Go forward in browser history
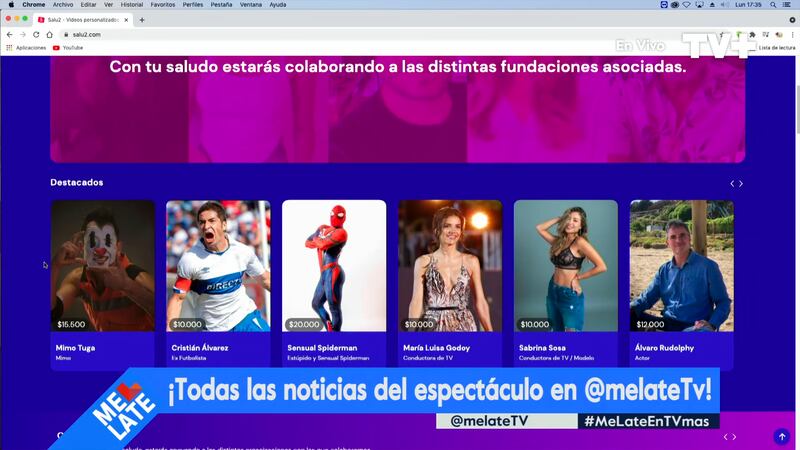Viewport: 800px width, 450px height. point(23,35)
